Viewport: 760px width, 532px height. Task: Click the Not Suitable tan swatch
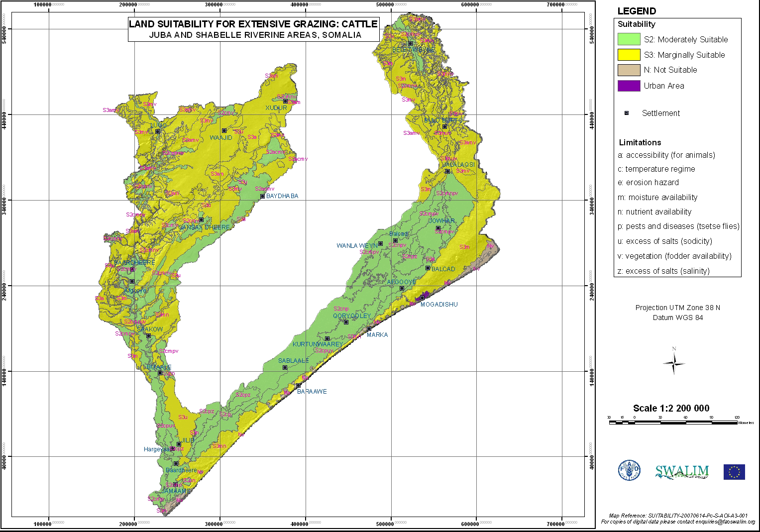[x=629, y=70]
